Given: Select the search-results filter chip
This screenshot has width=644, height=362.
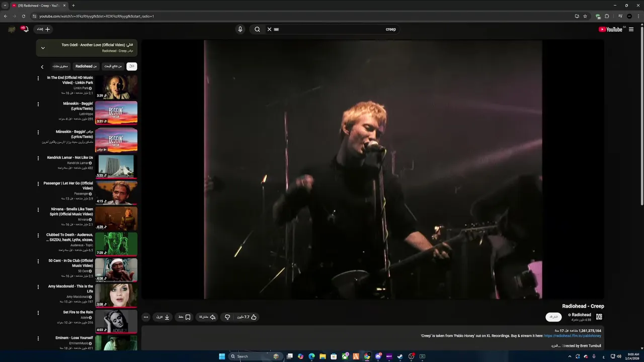Looking at the screenshot, I should coord(113,66).
